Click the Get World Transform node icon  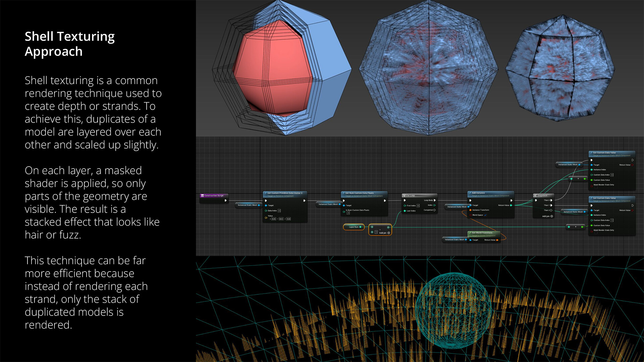470,233
